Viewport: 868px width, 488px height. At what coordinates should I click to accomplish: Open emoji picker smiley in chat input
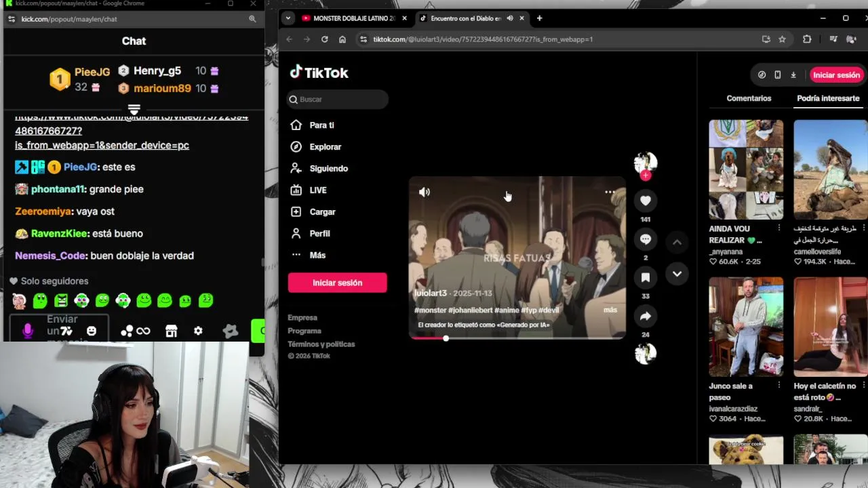(92, 331)
